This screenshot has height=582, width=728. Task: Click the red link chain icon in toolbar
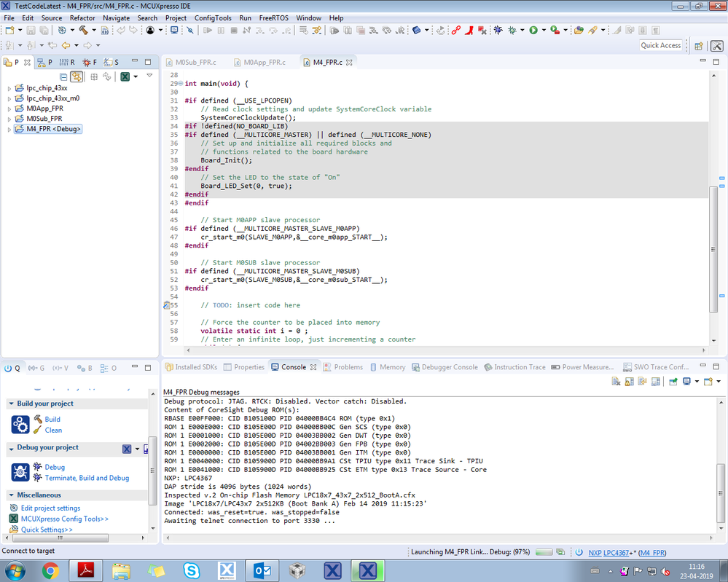point(456,31)
